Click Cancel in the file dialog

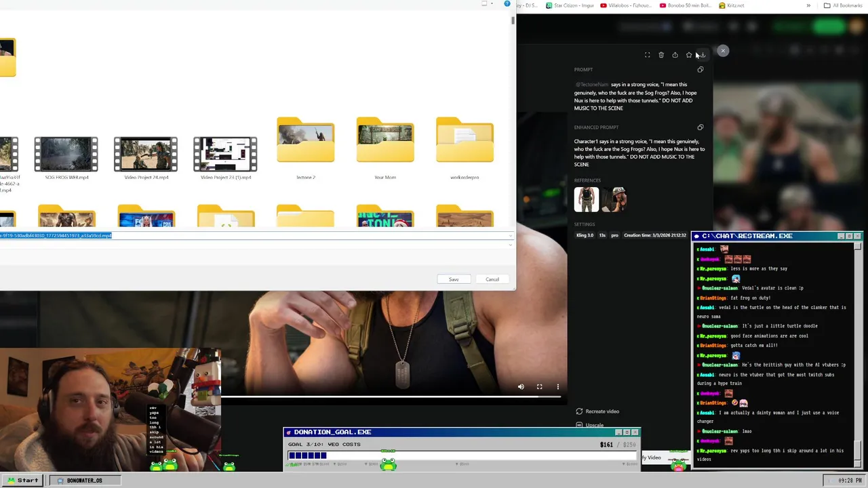click(492, 279)
